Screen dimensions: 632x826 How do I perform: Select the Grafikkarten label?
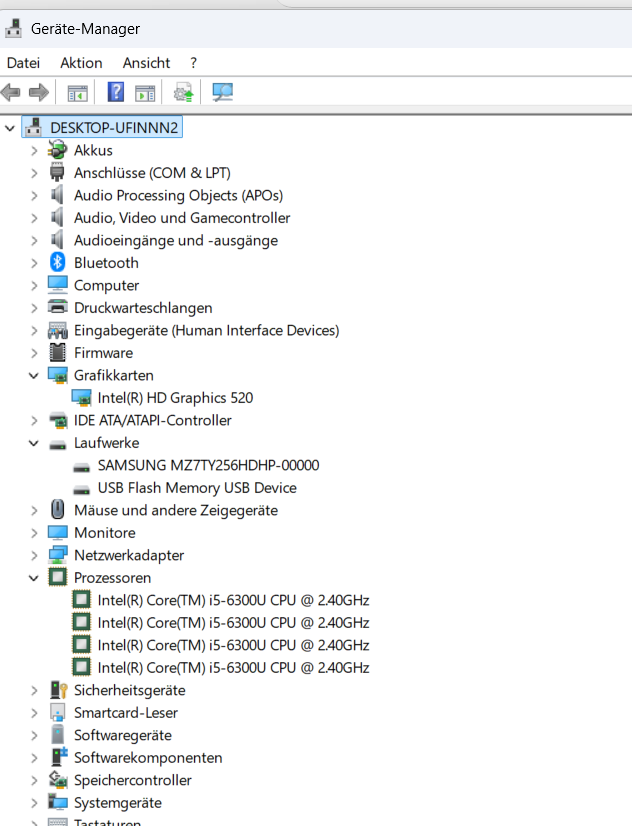pyautogui.click(x=114, y=375)
